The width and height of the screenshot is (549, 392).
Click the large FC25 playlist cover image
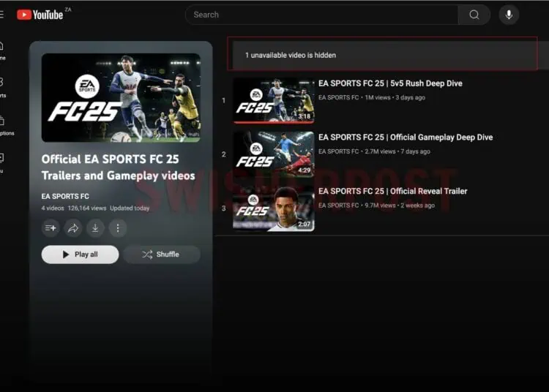121,97
